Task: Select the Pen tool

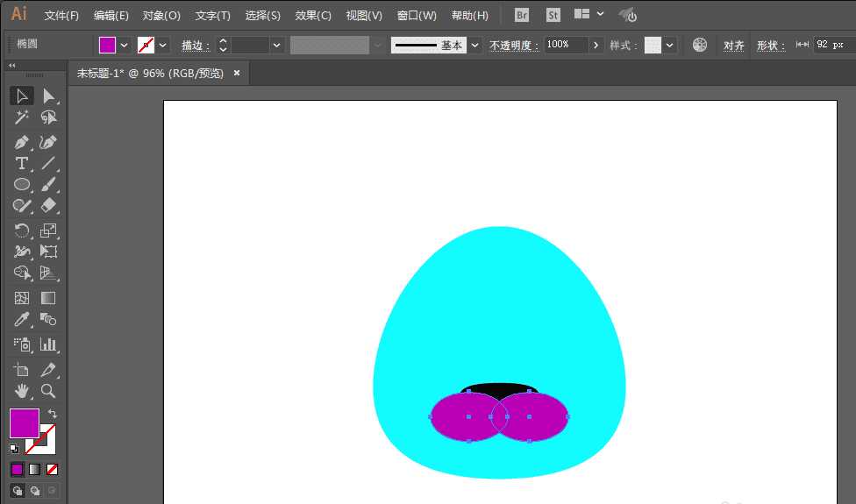Action: (x=21, y=142)
